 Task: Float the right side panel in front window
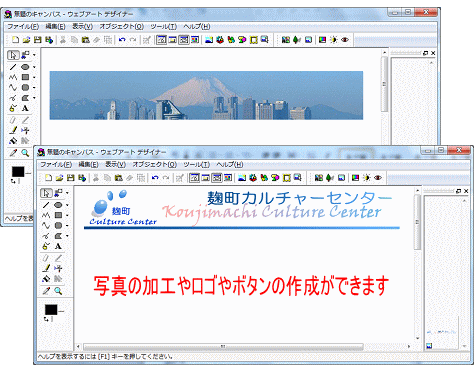click(458, 191)
